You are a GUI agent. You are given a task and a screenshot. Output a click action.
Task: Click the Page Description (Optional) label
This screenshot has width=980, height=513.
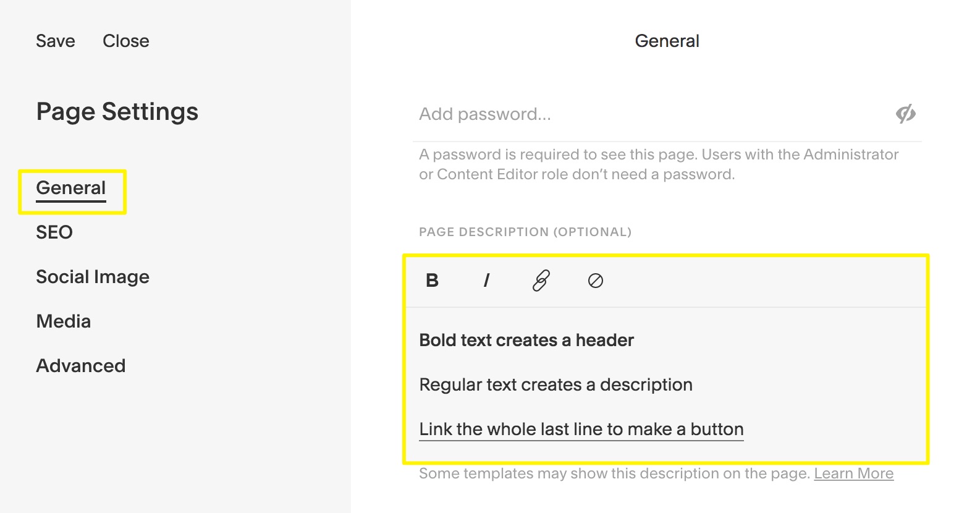point(525,232)
